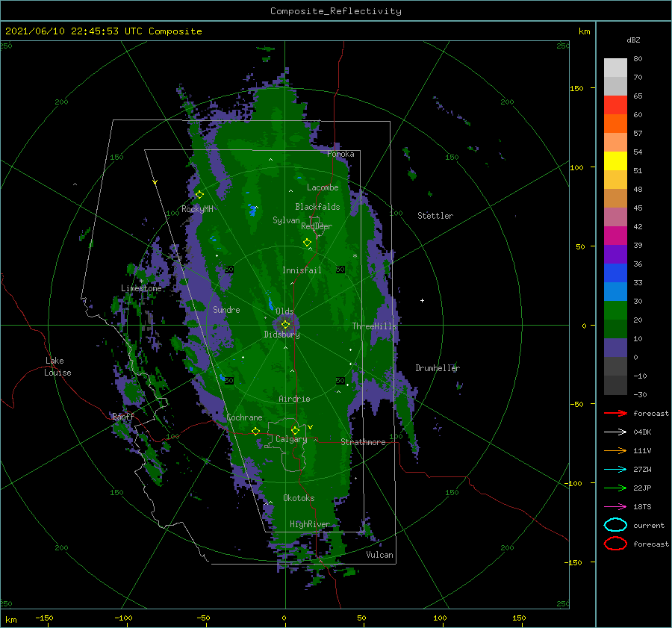Pick the magenta 42 dBZ swatch
Screen dimensions: 672x628
pos(615,236)
